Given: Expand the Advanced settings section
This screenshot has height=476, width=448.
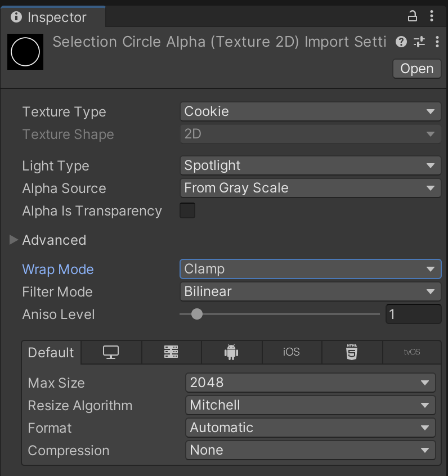Looking at the screenshot, I should [14, 240].
